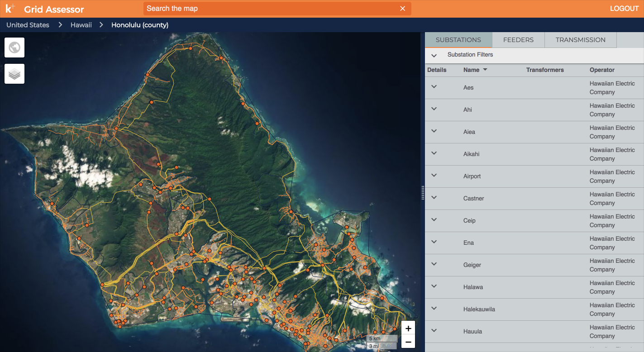Screen dimensions: 644x352
Task: Expand details for the Airport substation
Action: (x=434, y=176)
